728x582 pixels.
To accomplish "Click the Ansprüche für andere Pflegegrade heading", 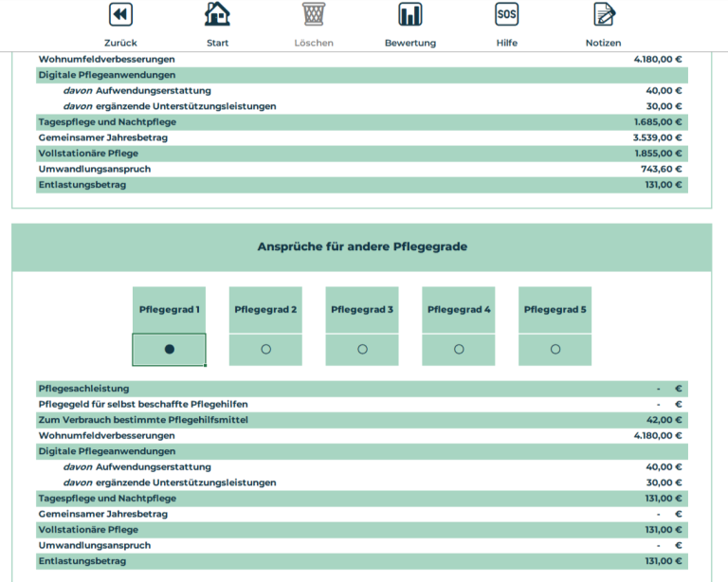I will (362, 246).
